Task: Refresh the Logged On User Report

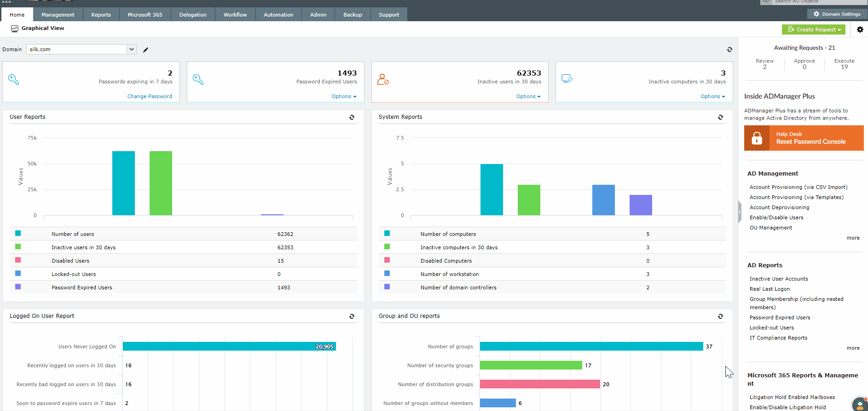Action: pos(352,317)
